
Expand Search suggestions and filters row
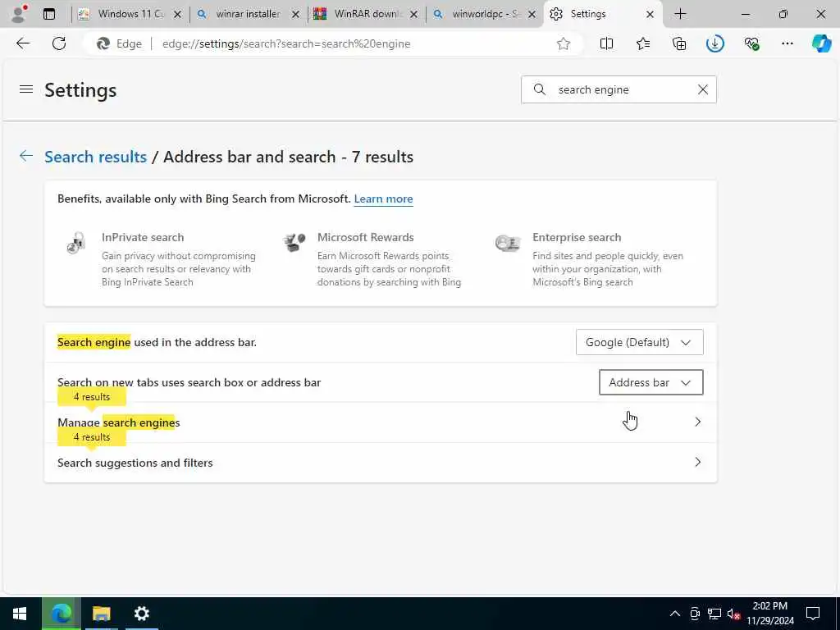click(x=381, y=463)
